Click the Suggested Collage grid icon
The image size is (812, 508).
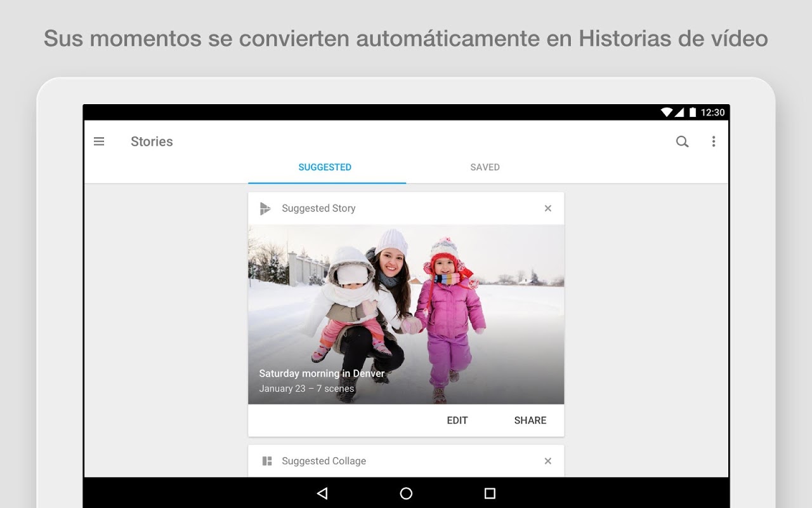pyautogui.click(x=267, y=461)
